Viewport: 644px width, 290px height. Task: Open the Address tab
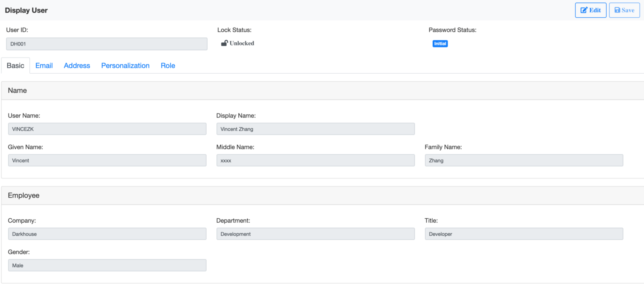77,66
